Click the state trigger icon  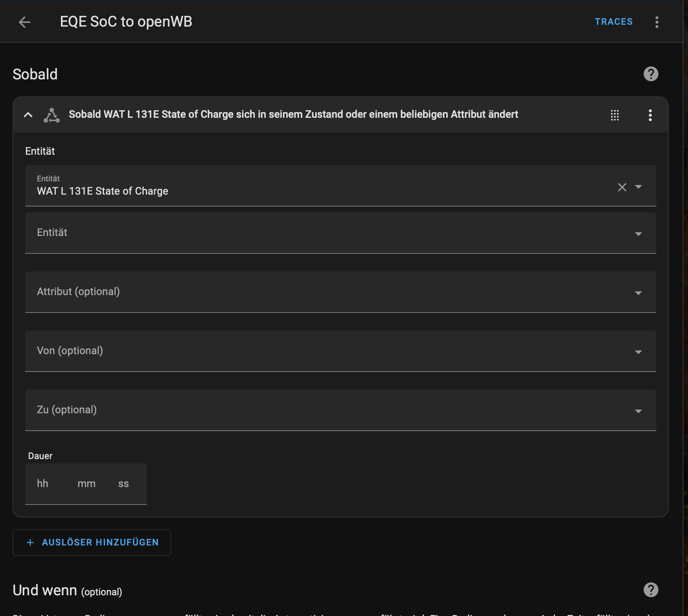coord(51,115)
